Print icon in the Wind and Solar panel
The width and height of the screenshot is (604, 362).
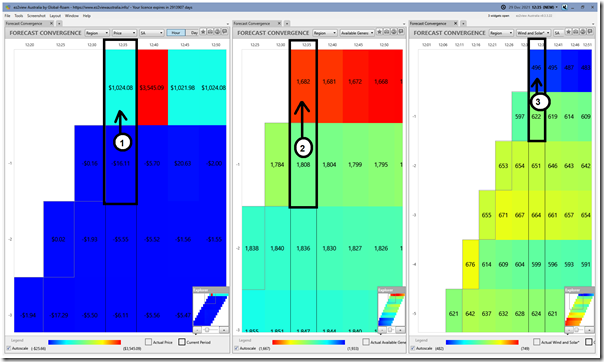coord(582,32)
